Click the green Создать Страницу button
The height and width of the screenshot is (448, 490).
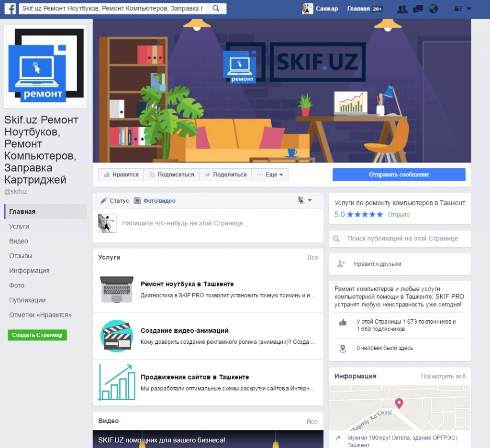[x=37, y=335]
